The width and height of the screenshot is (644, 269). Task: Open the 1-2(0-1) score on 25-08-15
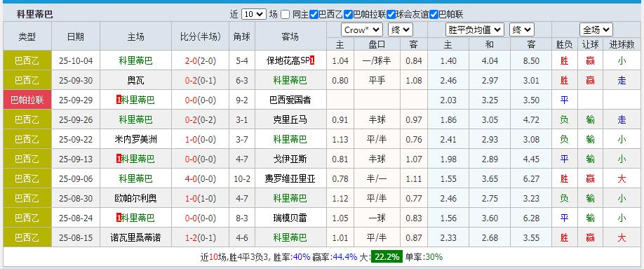click(x=200, y=237)
